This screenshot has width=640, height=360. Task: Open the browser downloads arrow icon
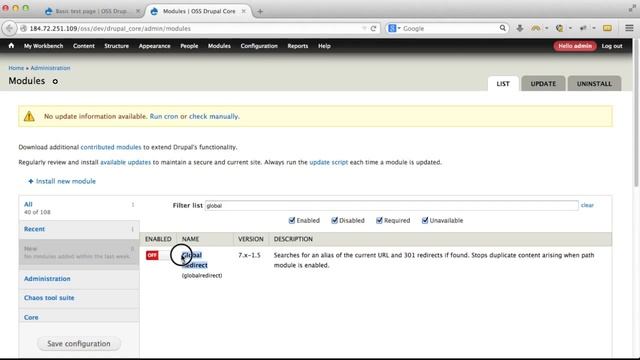[x=520, y=28]
